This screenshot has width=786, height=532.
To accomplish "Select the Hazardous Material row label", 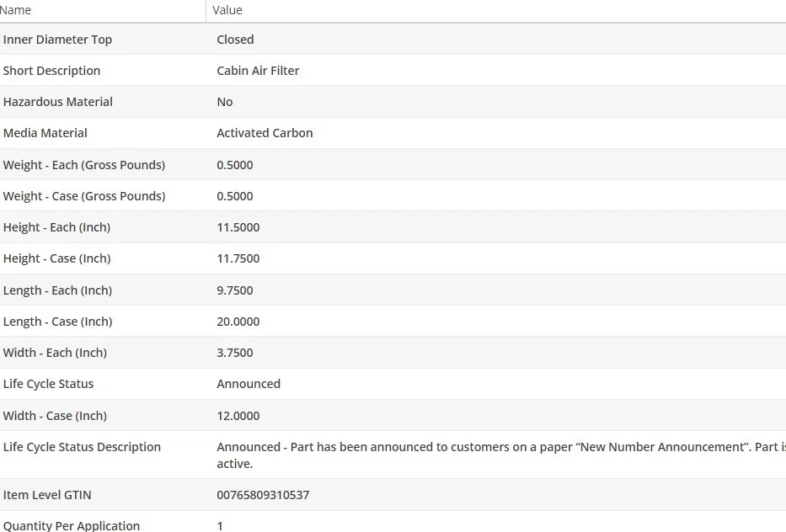I will [x=58, y=102].
